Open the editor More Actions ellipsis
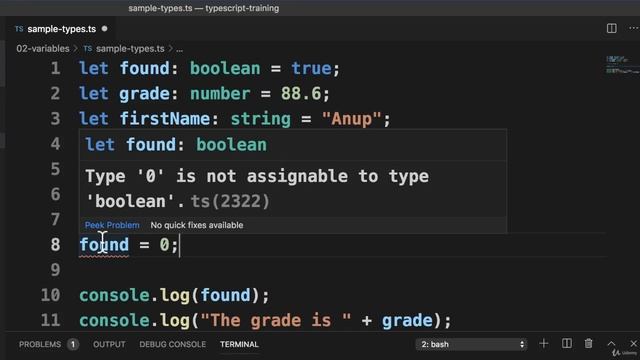640x360 pixels. click(633, 28)
